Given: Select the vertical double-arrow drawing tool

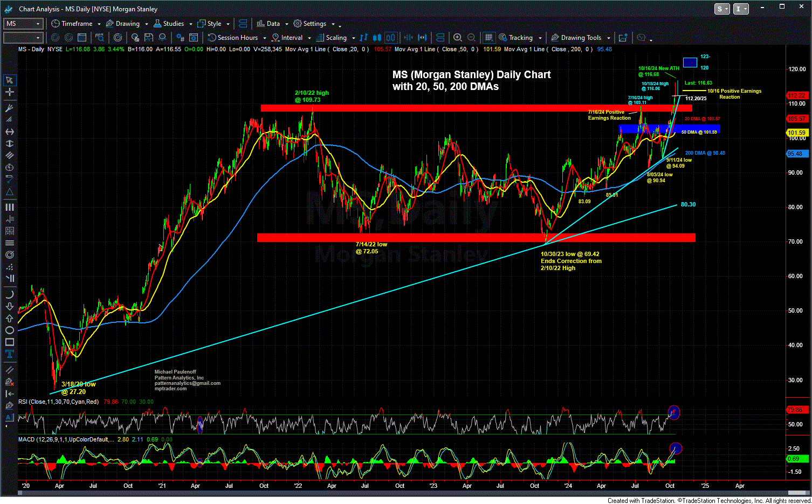Looking at the screenshot, I should pyautogui.click(x=9, y=143).
